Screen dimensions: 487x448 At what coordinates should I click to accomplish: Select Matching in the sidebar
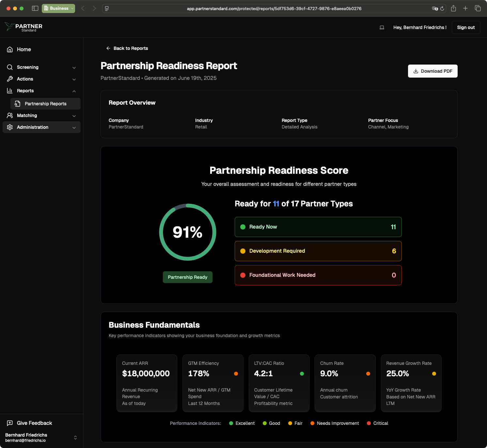coord(41,115)
